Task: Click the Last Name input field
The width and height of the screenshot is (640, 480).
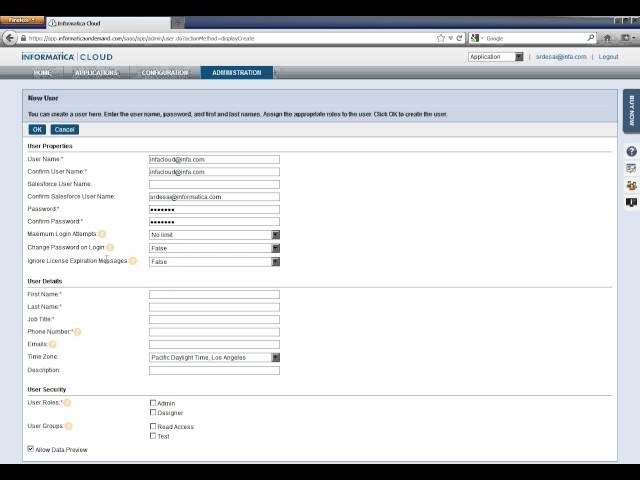Action: [214, 307]
